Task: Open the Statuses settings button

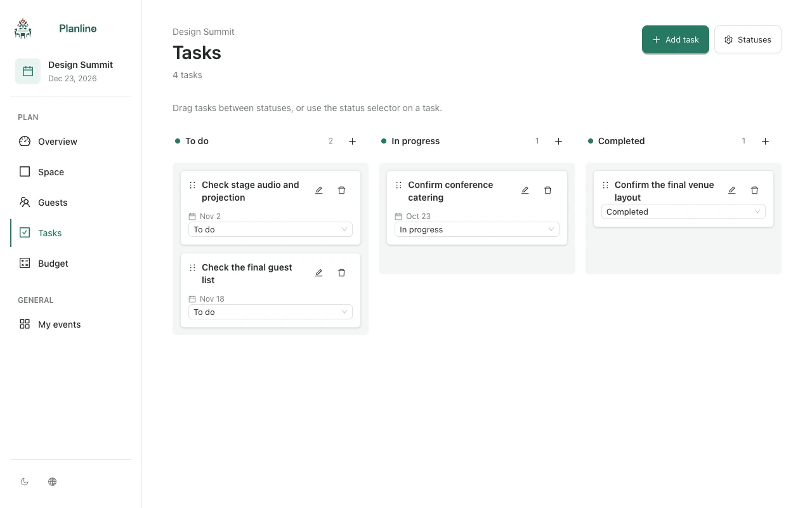Action: point(748,39)
